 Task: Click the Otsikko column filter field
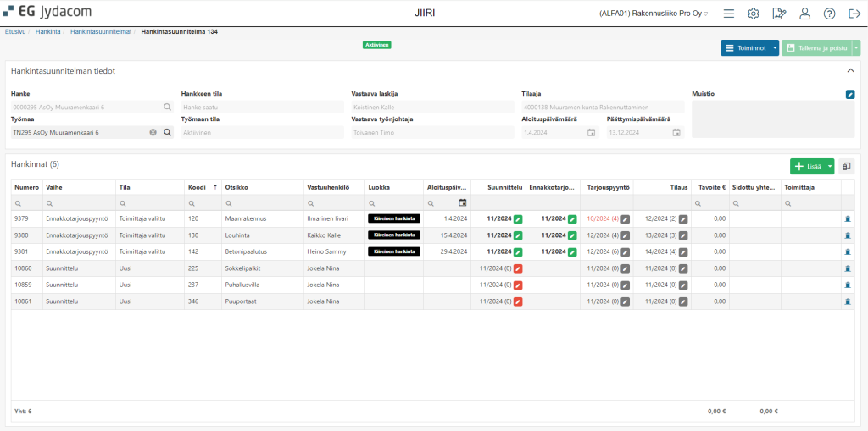tap(263, 203)
